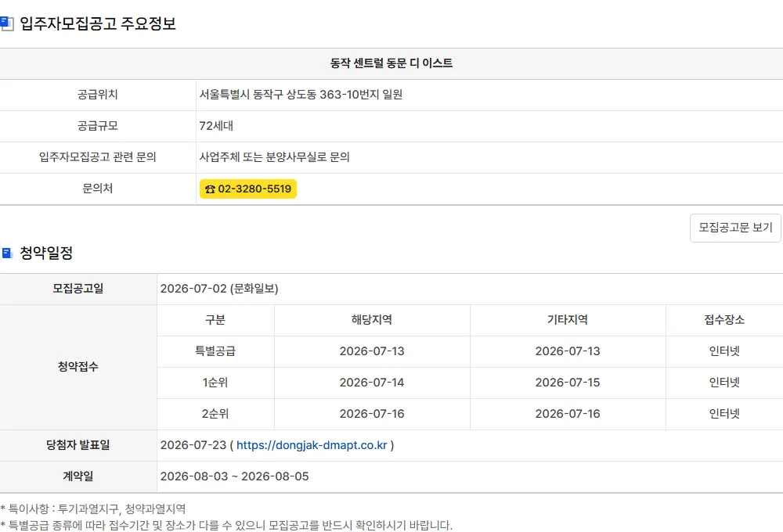Screen dimensions: 783x532
Task: Click the 2순위 row cell
Action: pyautogui.click(x=215, y=414)
